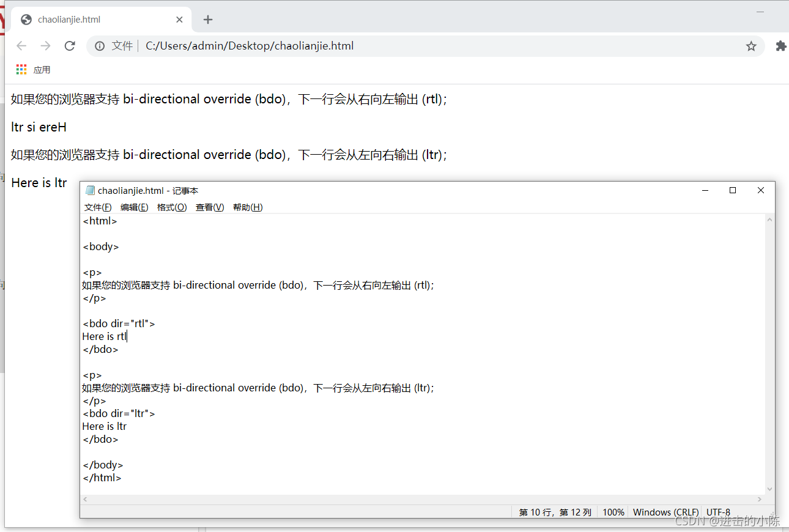The image size is (789, 532).
Task: Open a new browser tab
Action: (208, 20)
